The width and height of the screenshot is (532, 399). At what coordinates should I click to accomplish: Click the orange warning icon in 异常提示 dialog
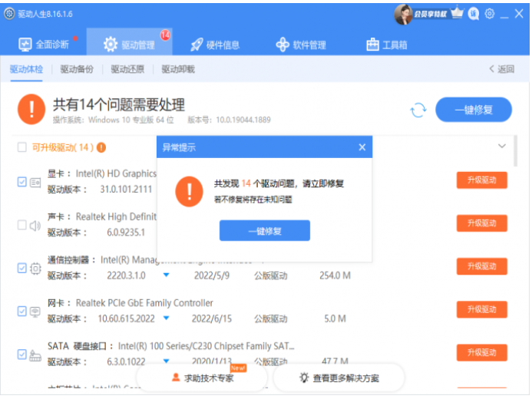[x=189, y=192]
